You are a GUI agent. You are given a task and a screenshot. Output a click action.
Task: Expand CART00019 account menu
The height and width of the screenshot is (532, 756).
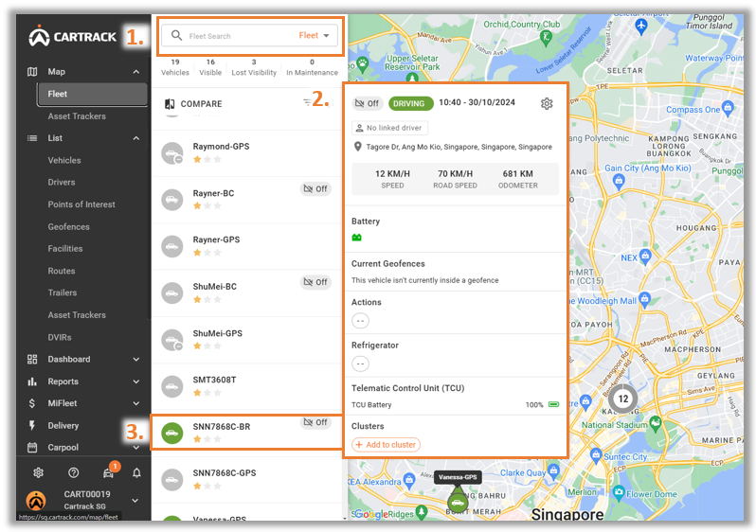coord(135,500)
